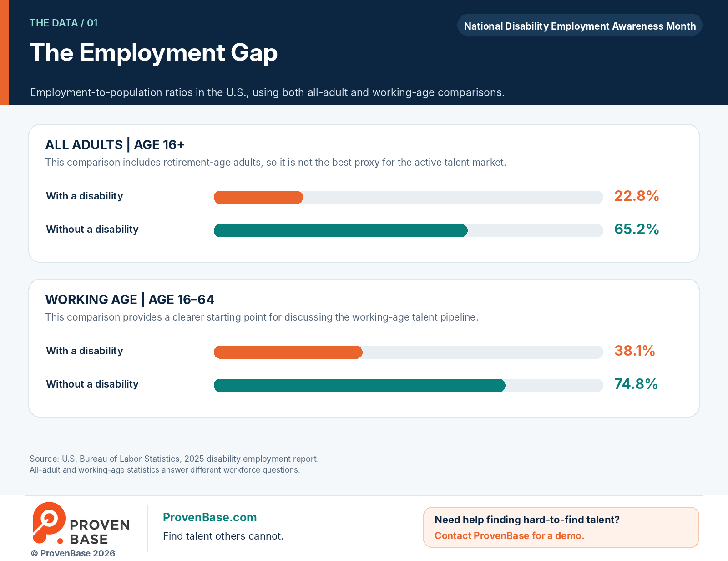Click 'Find talent others cannot.' tagline

coord(223,536)
